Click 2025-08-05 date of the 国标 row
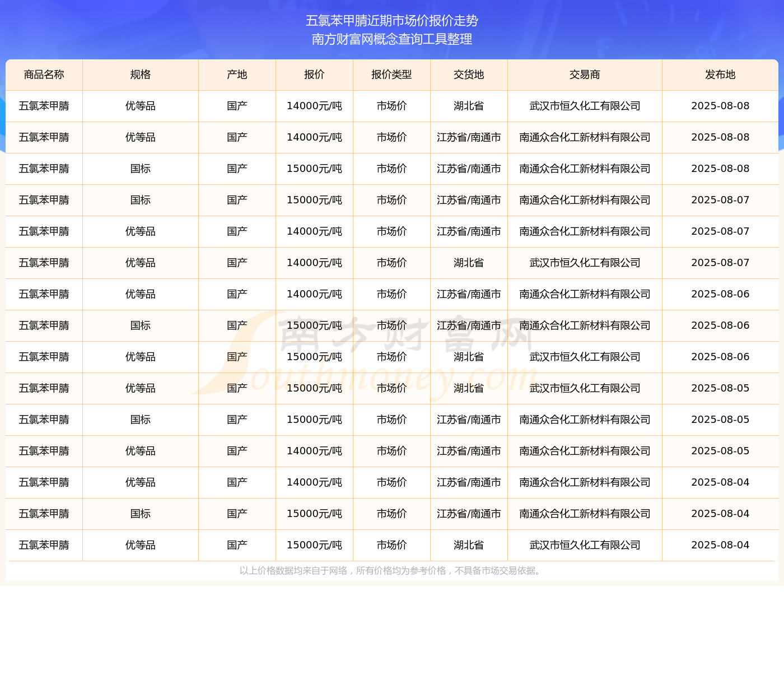 click(720, 420)
